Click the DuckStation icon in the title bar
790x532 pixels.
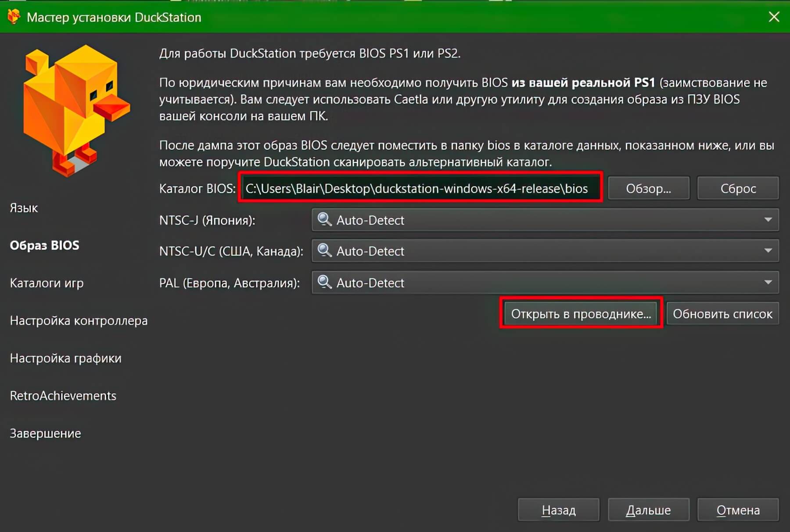pyautogui.click(x=14, y=17)
